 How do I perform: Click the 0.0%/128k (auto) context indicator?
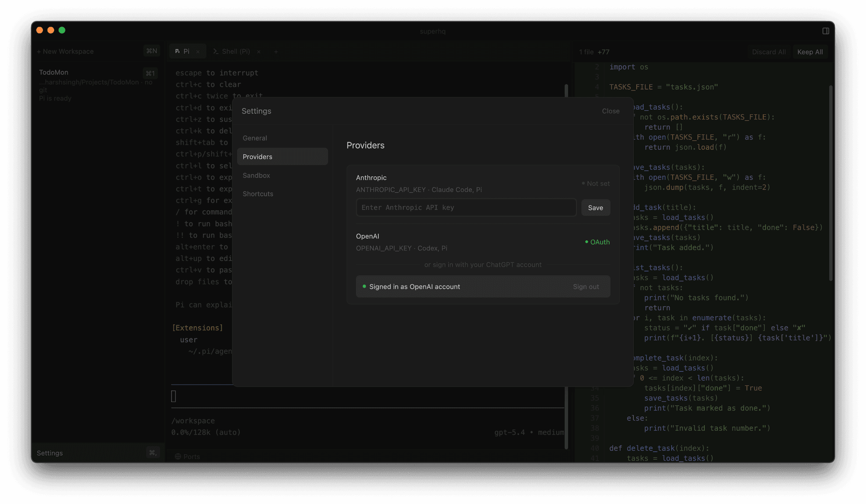206,433
